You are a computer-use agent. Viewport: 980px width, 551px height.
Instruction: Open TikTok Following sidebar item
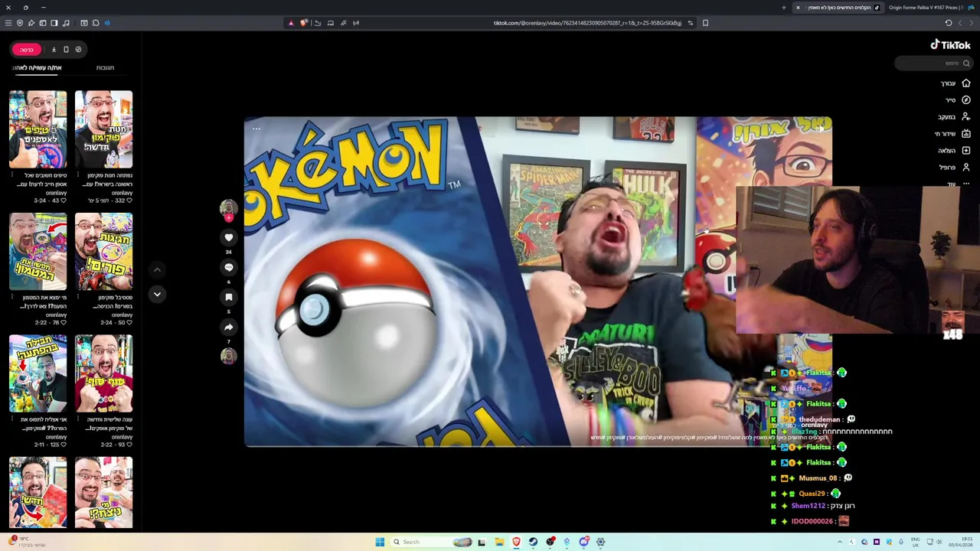954,117
